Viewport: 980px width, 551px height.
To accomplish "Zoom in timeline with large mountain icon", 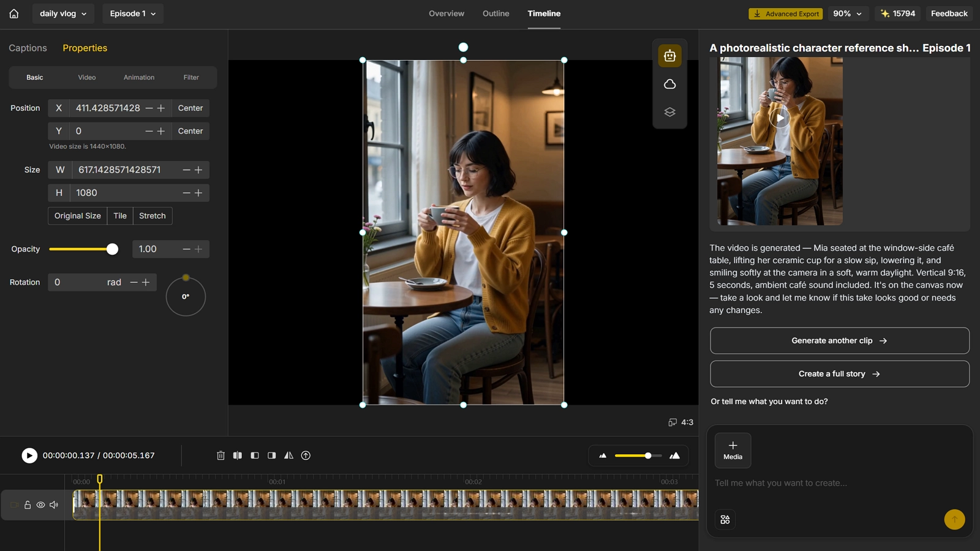I will point(674,455).
